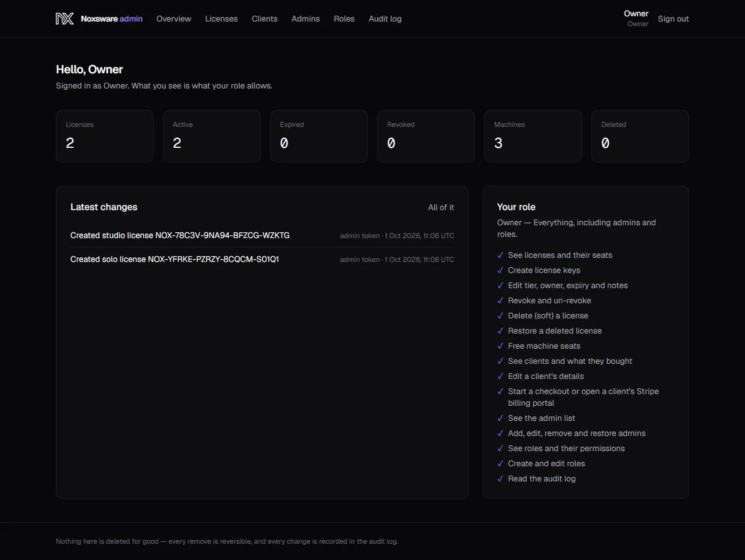The width and height of the screenshot is (745, 560).
Task: Click checkmark beside 'Revoke and un-revoke'
Action: [x=500, y=300]
